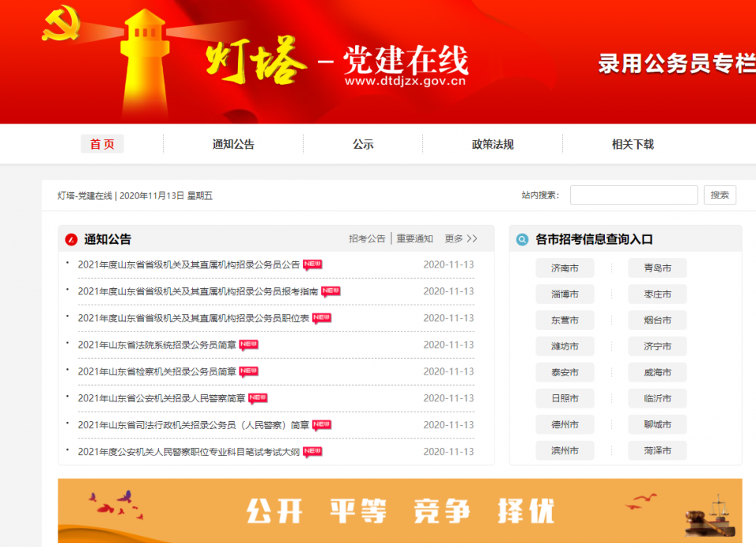
Task: Select the 菏泽市 city button
Action: click(658, 451)
